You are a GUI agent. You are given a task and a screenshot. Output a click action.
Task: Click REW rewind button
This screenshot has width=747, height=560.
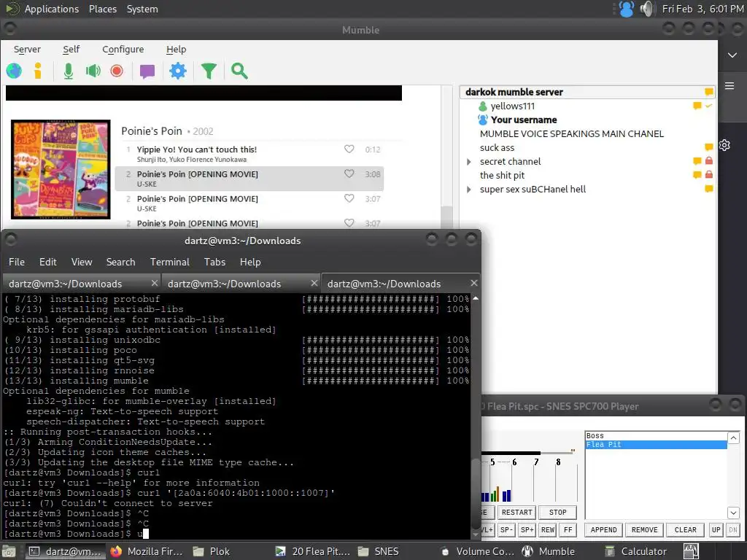pos(548,529)
